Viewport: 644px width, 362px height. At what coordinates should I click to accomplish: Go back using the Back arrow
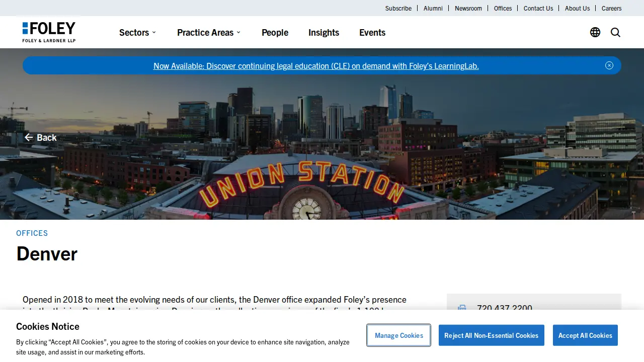41,137
